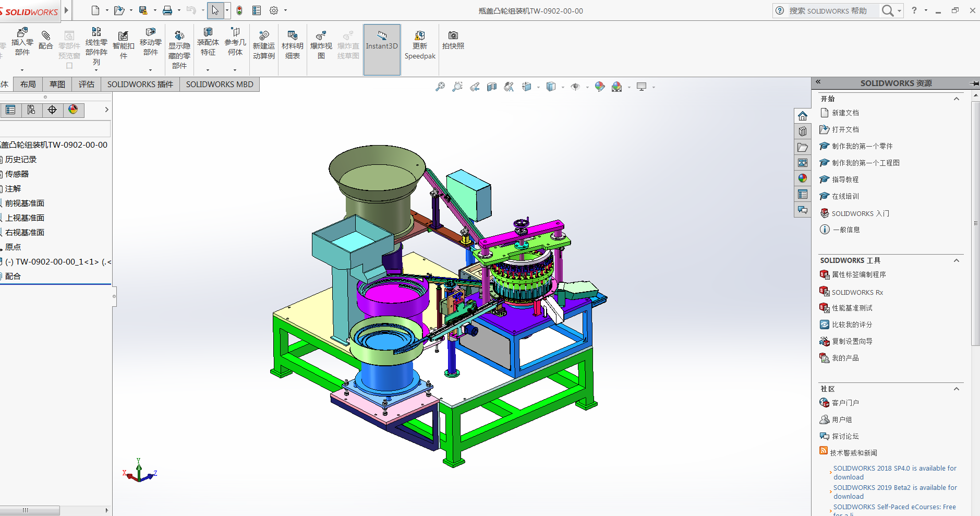
Task: Toggle the pin on SOLIDWORKS 资源 panel
Action: [974, 83]
